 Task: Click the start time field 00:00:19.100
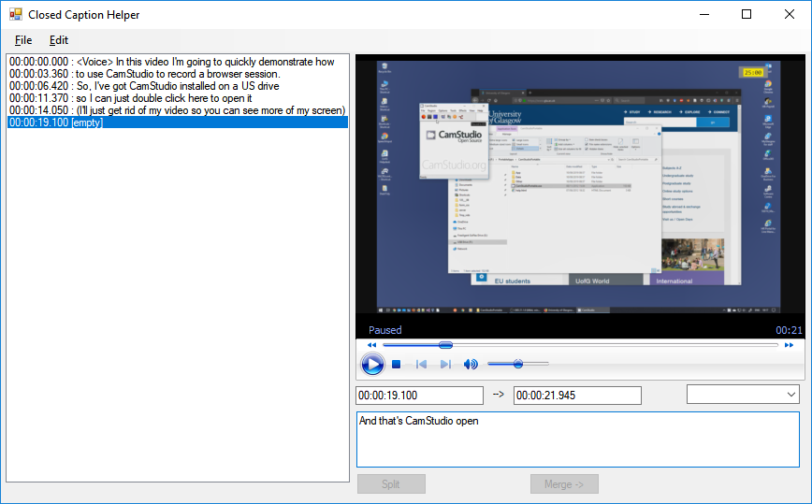click(x=419, y=396)
